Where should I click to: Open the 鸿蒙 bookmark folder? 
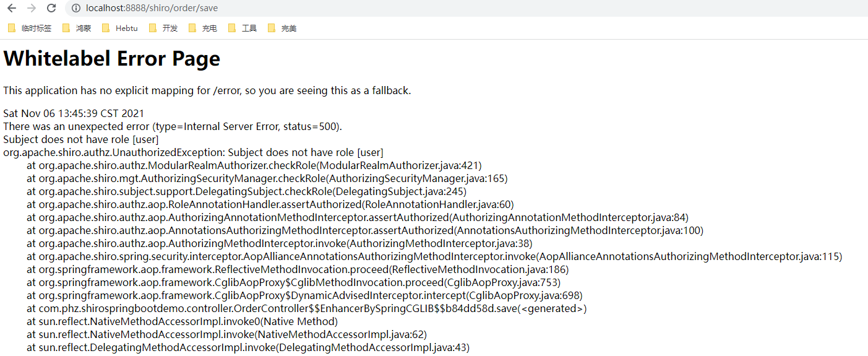pyautogui.click(x=77, y=28)
